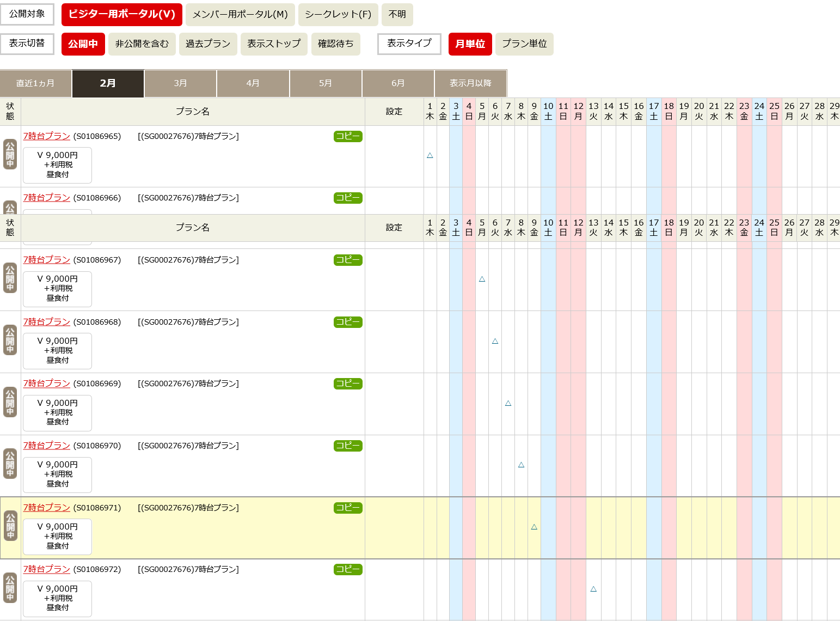840x621 pixels.
Task: Open the 3月 tab
Action: click(x=180, y=83)
